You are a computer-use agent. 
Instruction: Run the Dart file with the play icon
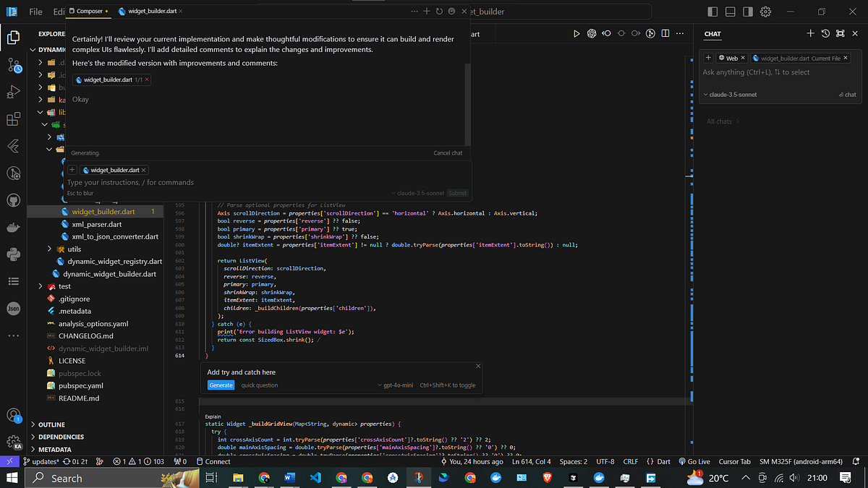point(576,33)
